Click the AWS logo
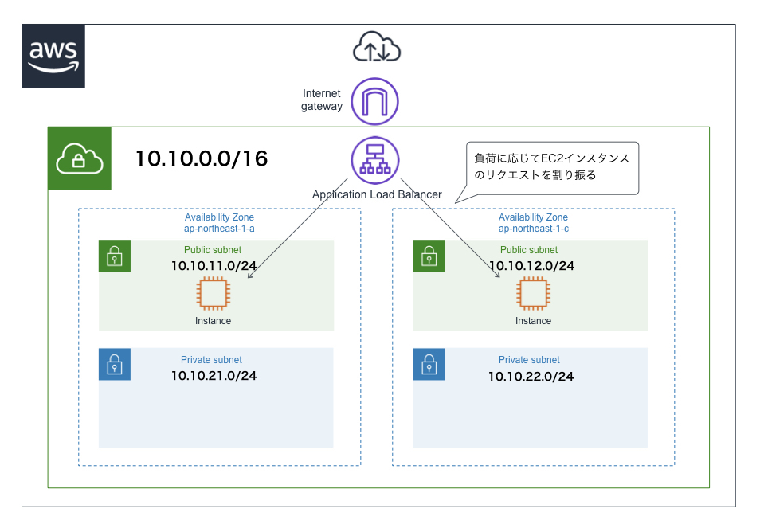The height and width of the screenshot is (532, 760). point(53,56)
